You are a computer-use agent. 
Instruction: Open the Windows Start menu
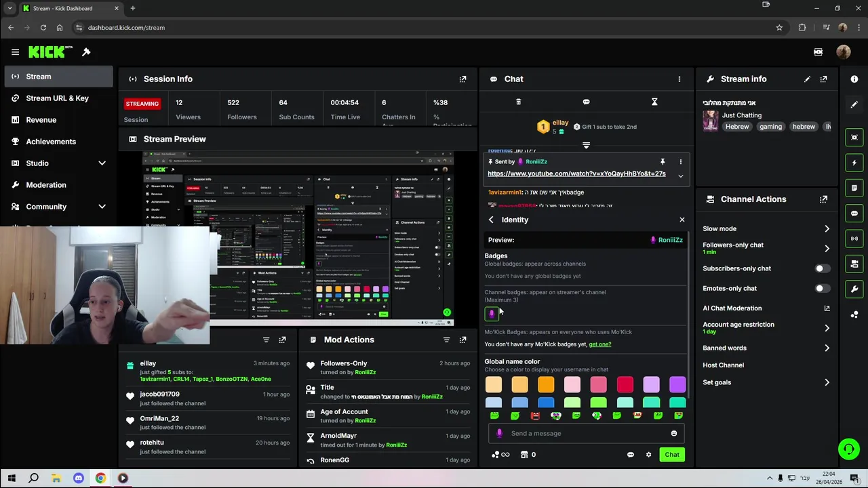tap(12, 478)
